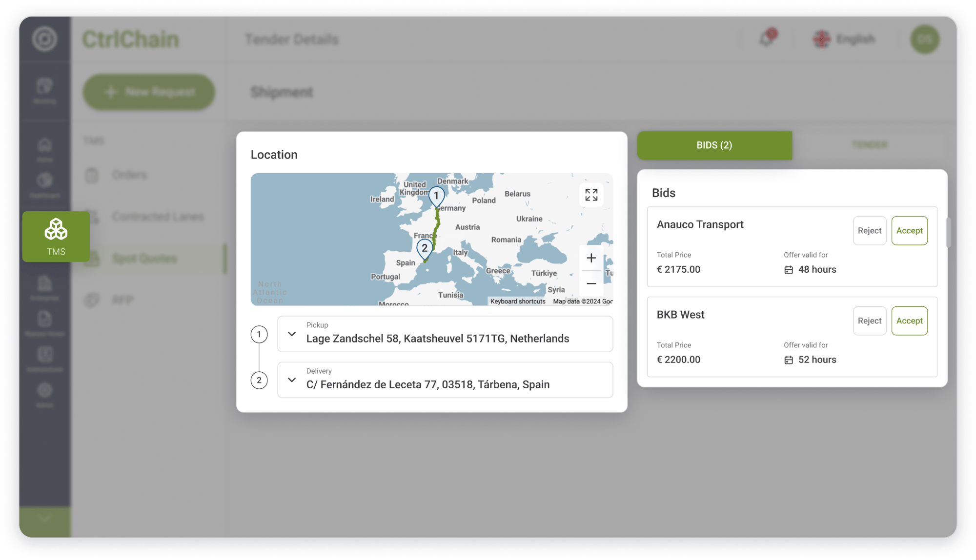Click the step 2 circle marker

[259, 380]
